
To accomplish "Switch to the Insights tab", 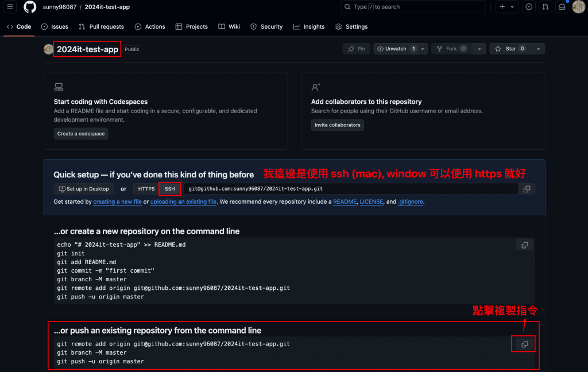I will [x=309, y=26].
